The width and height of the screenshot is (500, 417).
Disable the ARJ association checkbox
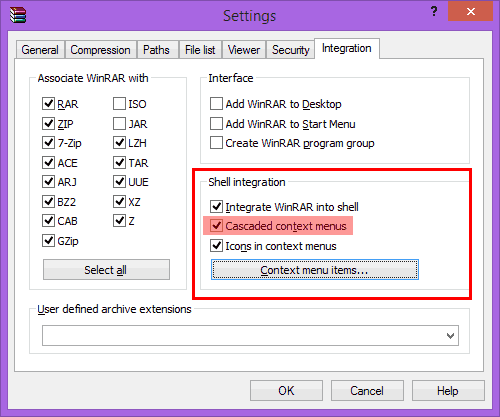(x=48, y=182)
